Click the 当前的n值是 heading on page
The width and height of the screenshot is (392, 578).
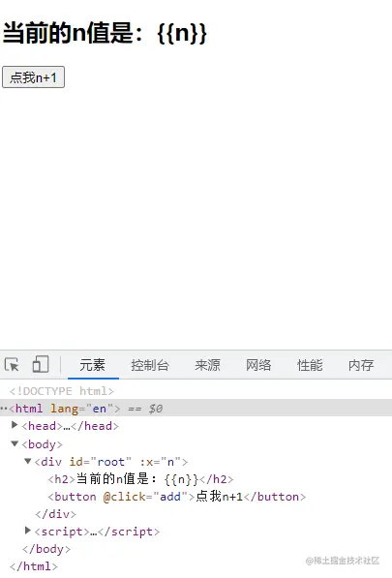click(105, 33)
